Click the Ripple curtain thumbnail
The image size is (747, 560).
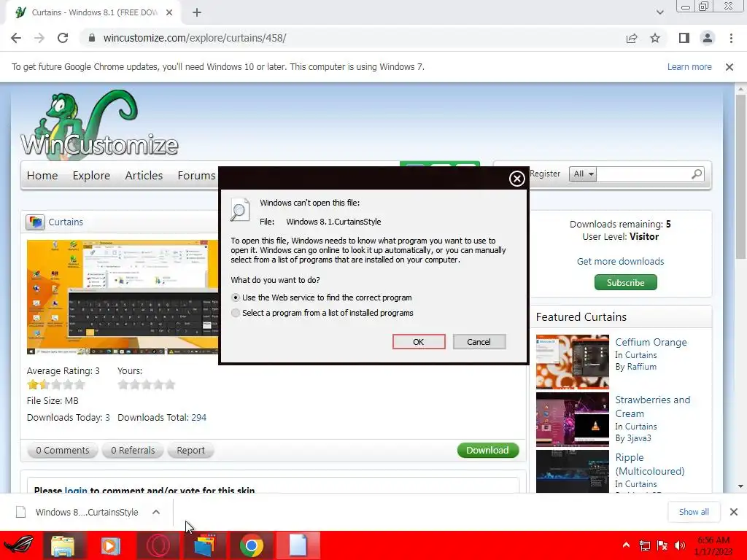coord(573,472)
